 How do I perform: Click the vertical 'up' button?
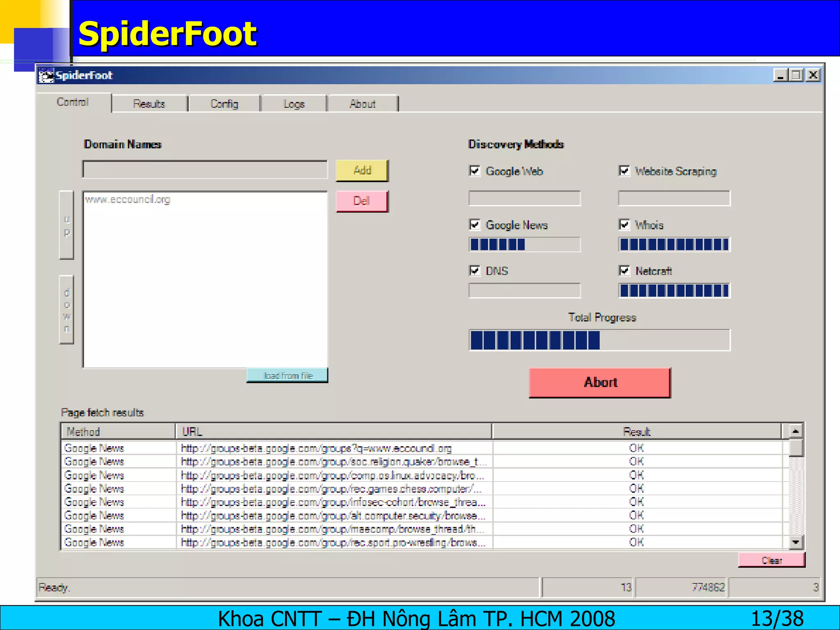point(66,225)
